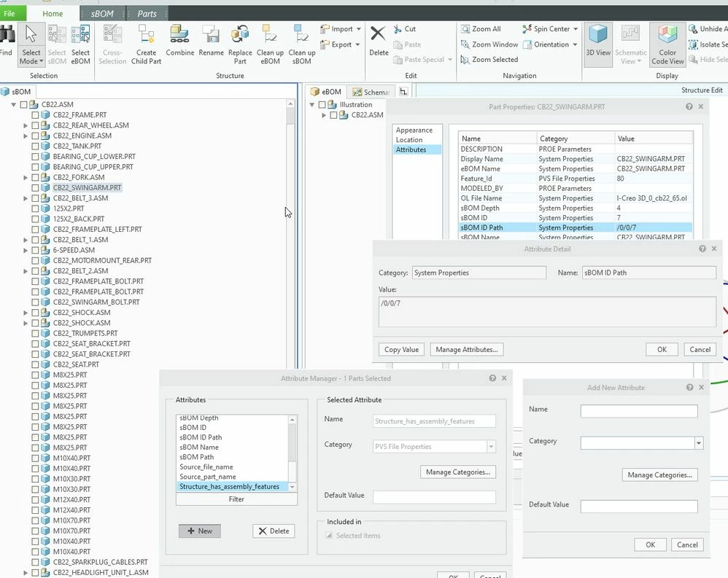This screenshot has width=728, height=578.
Task: Click the CB22_SWINGARM.PRT part icon
Action: (45, 187)
